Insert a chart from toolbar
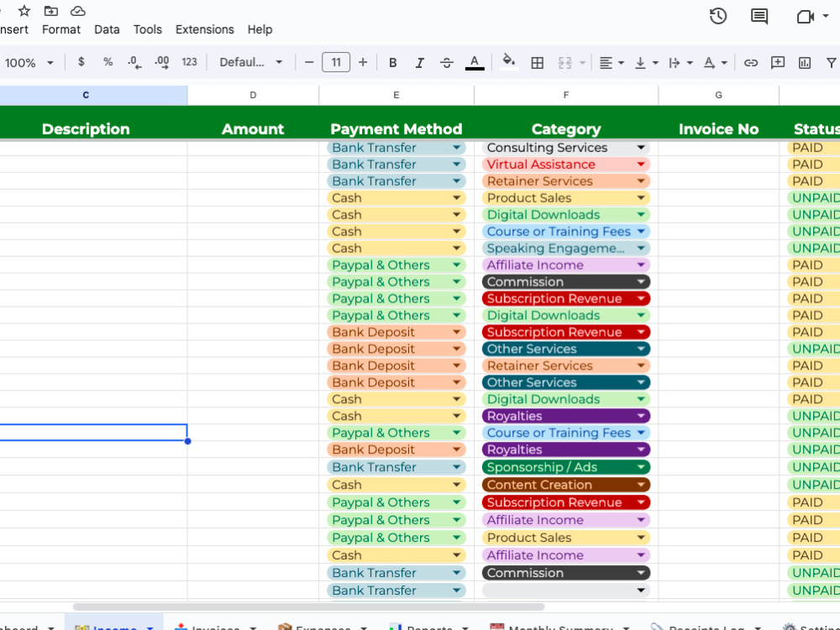The width and height of the screenshot is (840, 630). (x=804, y=63)
